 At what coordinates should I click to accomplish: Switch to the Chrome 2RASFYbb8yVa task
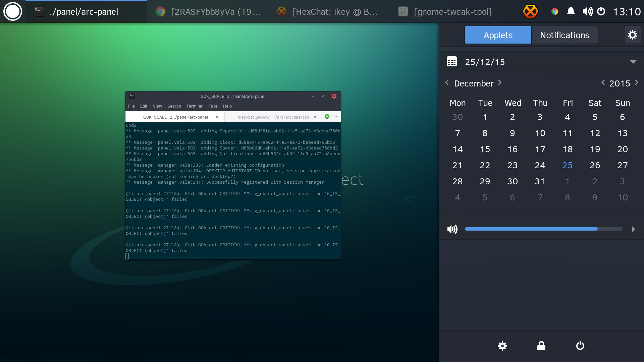pyautogui.click(x=208, y=12)
